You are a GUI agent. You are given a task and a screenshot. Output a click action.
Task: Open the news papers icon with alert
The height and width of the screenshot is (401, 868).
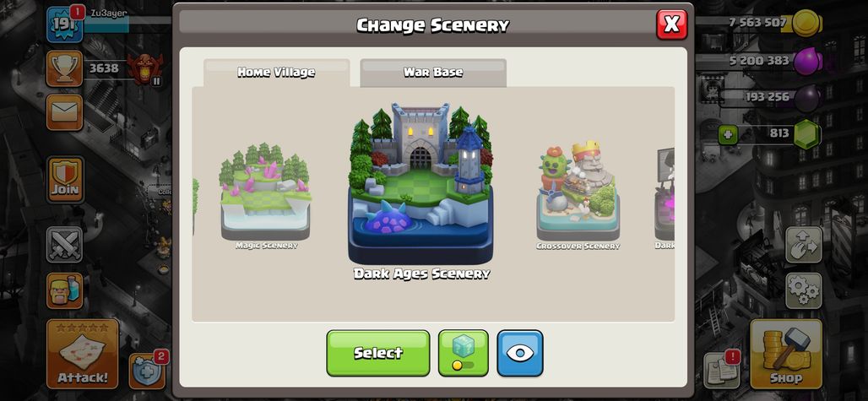(x=722, y=370)
